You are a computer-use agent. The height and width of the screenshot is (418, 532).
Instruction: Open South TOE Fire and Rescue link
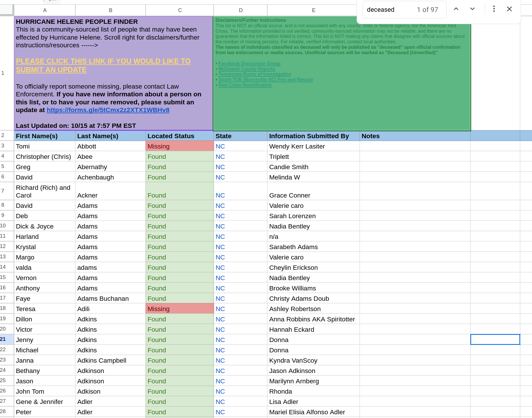[x=266, y=79]
